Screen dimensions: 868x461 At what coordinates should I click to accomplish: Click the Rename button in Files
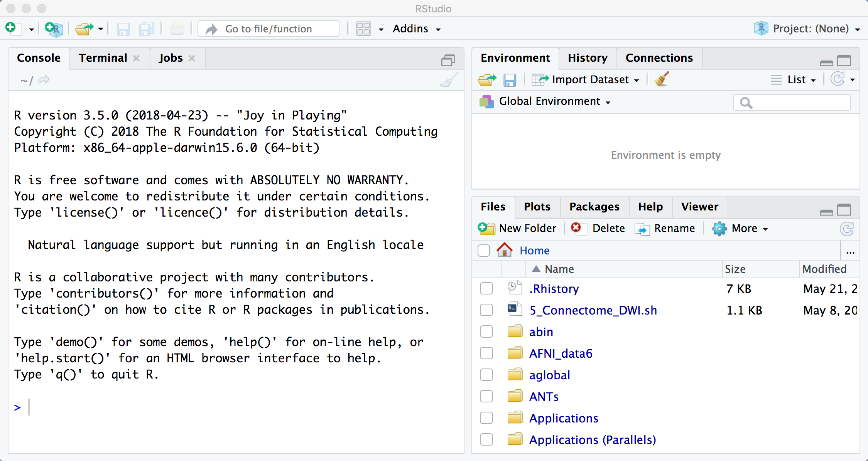pyautogui.click(x=665, y=229)
